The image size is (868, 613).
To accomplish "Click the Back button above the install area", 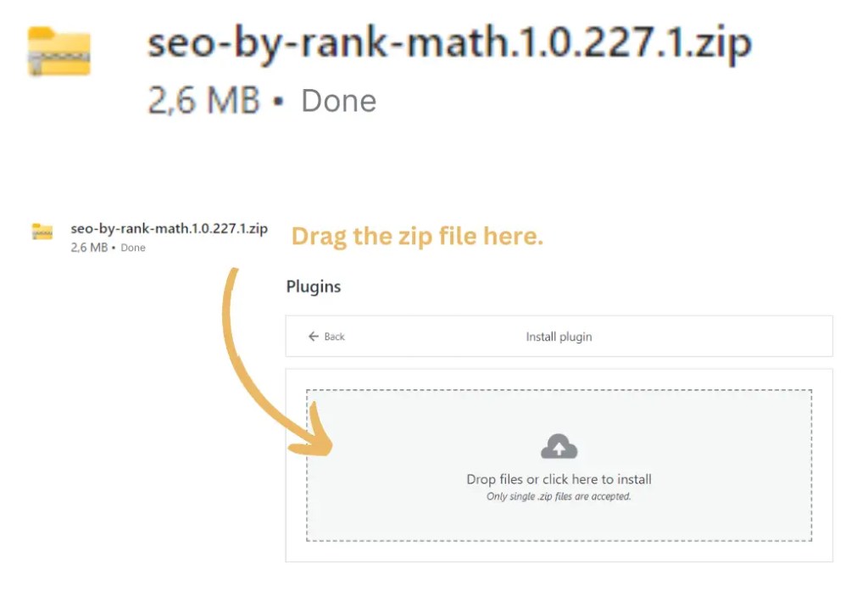I will (326, 336).
